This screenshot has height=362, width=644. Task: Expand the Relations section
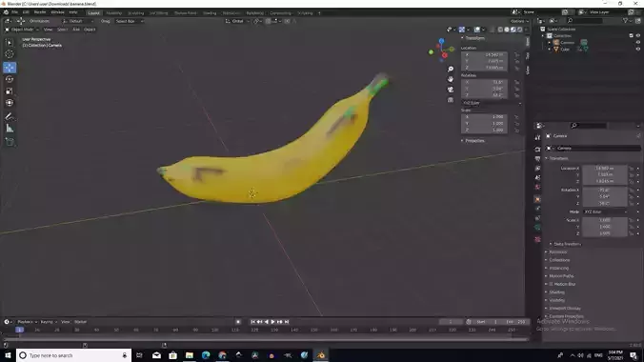tap(556, 251)
